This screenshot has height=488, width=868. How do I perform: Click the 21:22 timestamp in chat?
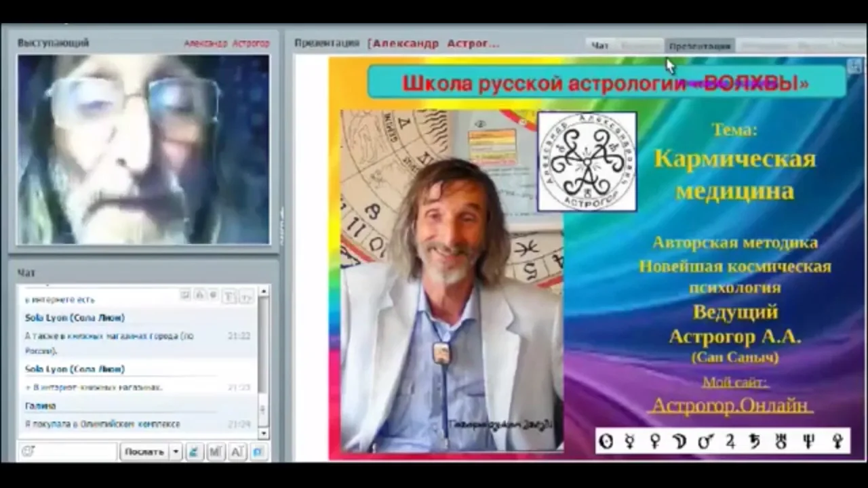(239, 335)
